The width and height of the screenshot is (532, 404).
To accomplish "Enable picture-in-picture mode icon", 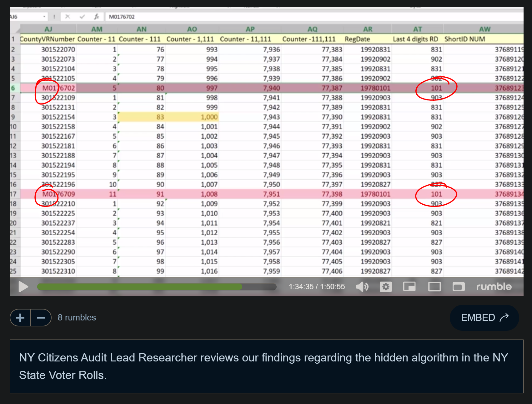I will tap(409, 287).
